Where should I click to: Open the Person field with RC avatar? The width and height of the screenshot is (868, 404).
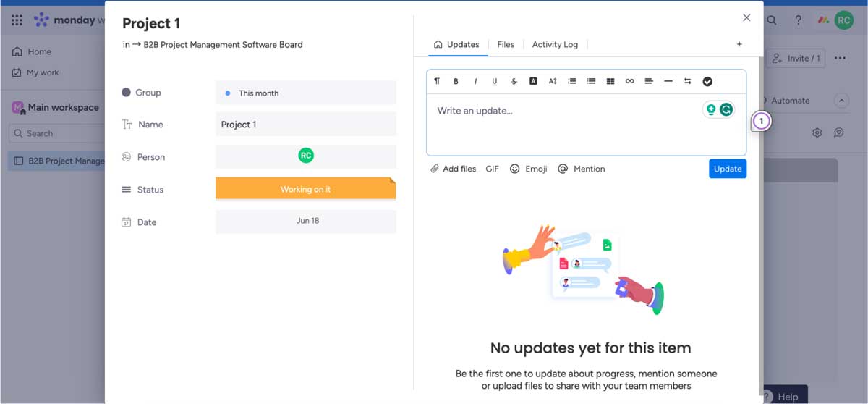pyautogui.click(x=306, y=156)
